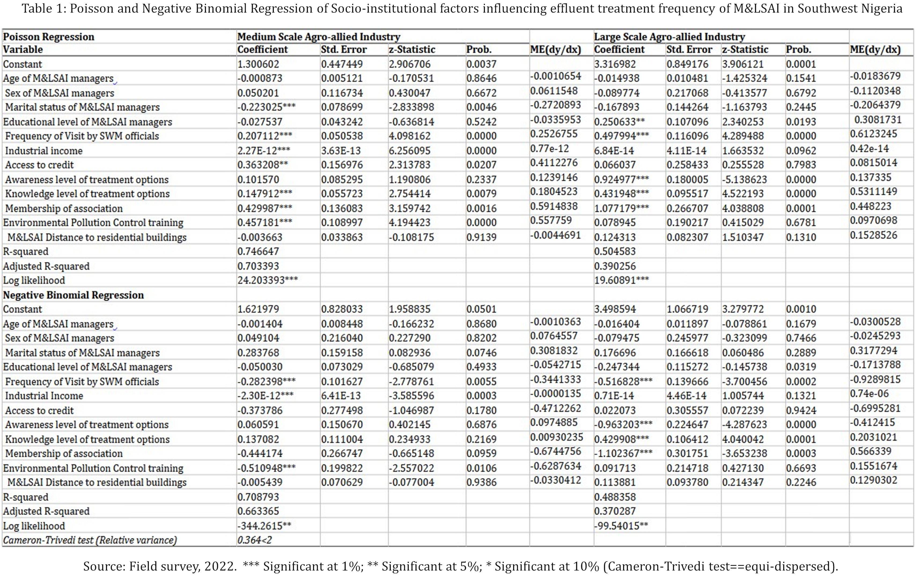The height and width of the screenshot is (576, 924).
Task: Select the 'Negative Binomial Regression' section header
Action: [x=73, y=295]
